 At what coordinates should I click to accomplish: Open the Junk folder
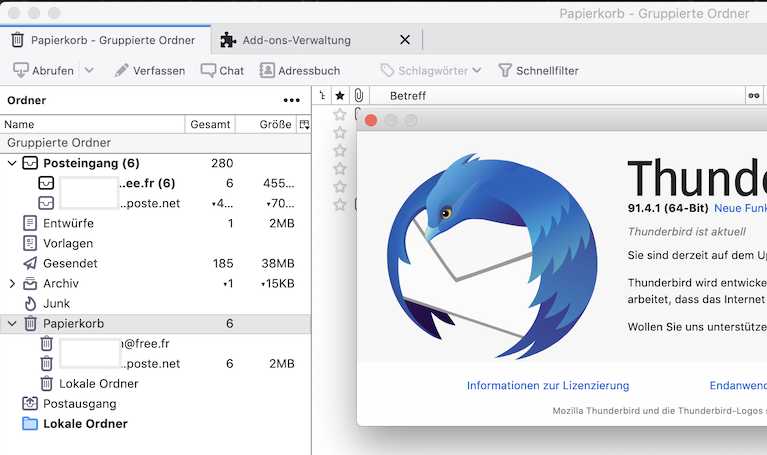click(56, 304)
